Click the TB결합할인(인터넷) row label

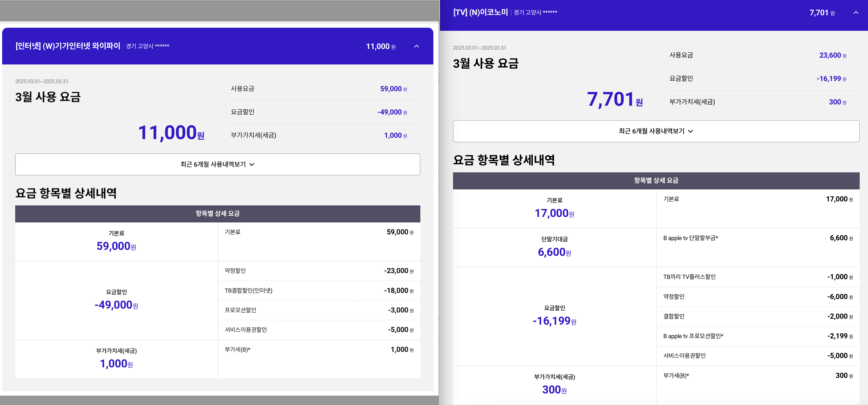point(248,291)
